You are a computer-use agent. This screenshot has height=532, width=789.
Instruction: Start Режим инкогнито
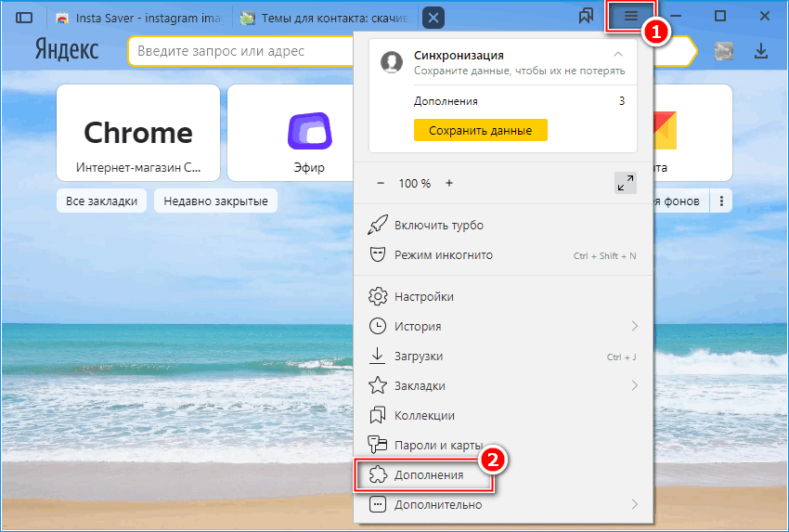click(443, 254)
